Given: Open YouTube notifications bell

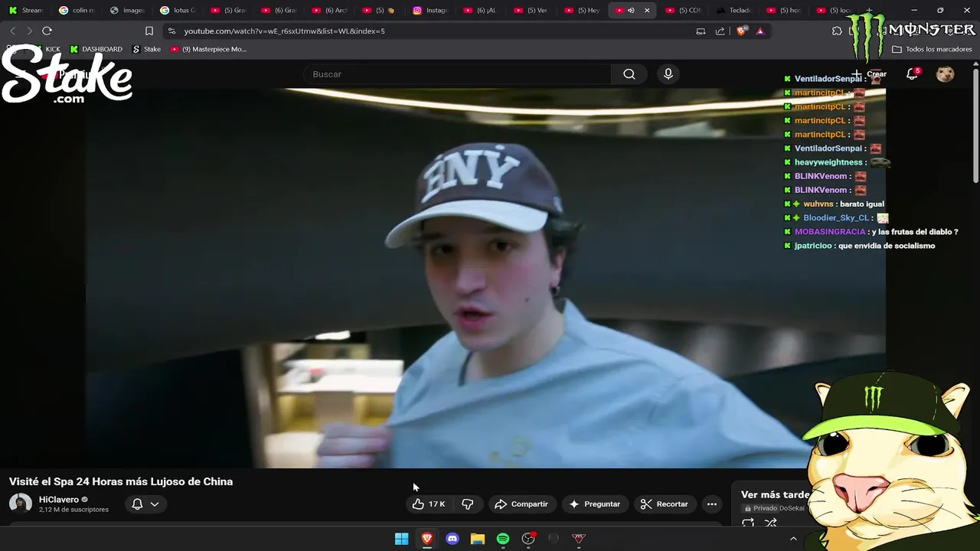Looking at the screenshot, I should click(912, 74).
